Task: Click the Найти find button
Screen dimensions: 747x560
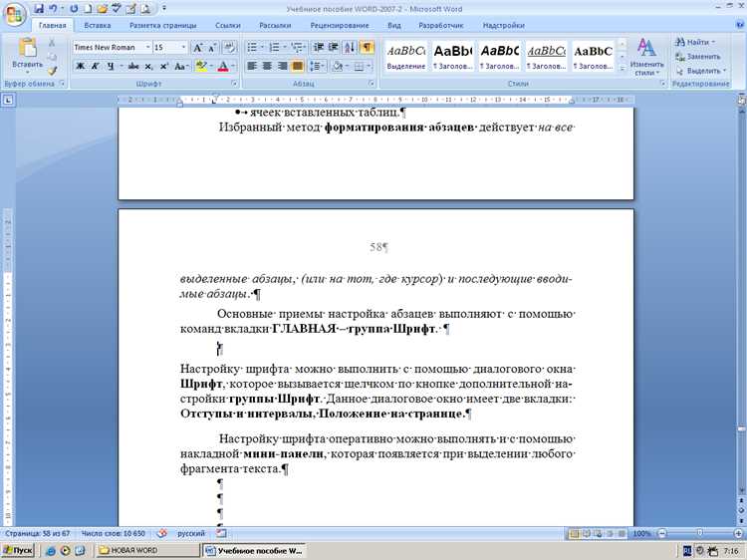Action: (x=695, y=43)
